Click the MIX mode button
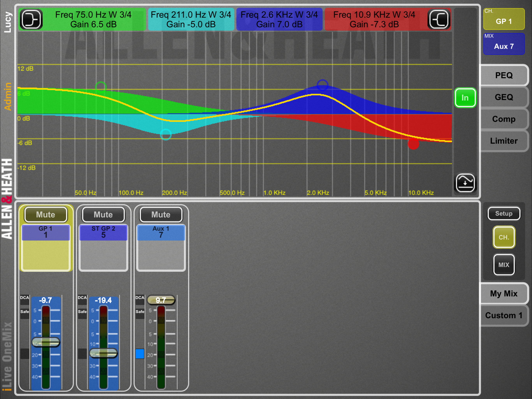The width and height of the screenshot is (532, 399). coord(504,265)
